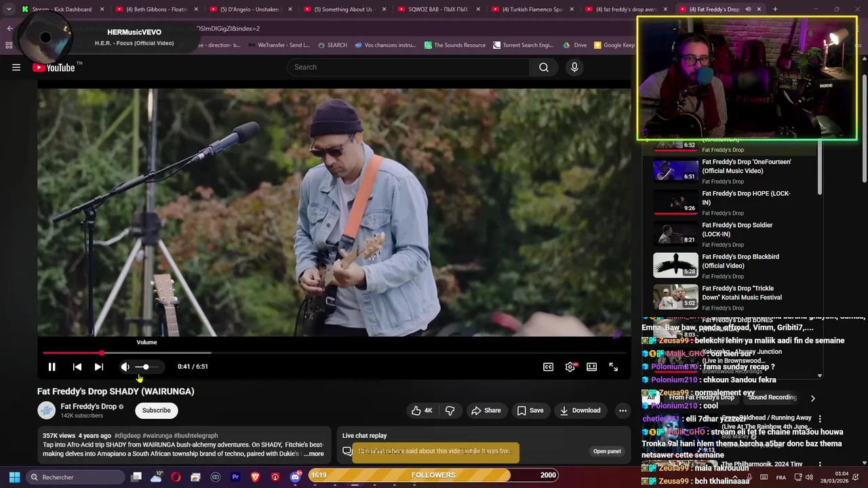Viewport: 868px width, 488px height.
Task: Adjust the player volume slider
Action: (147, 367)
